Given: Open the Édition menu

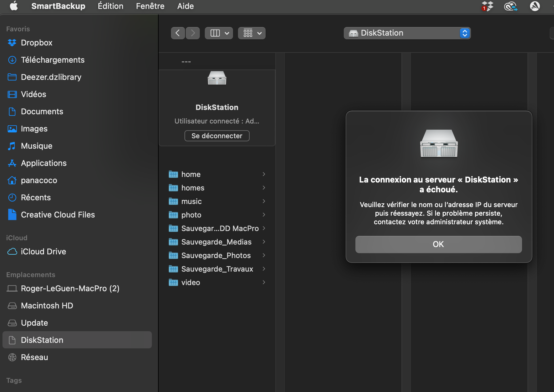Looking at the screenshot, I should [x=110, y=6].
